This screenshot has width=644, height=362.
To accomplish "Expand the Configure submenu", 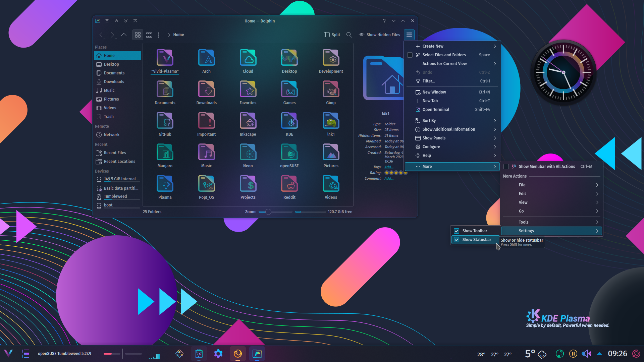I will coord(452,147).
